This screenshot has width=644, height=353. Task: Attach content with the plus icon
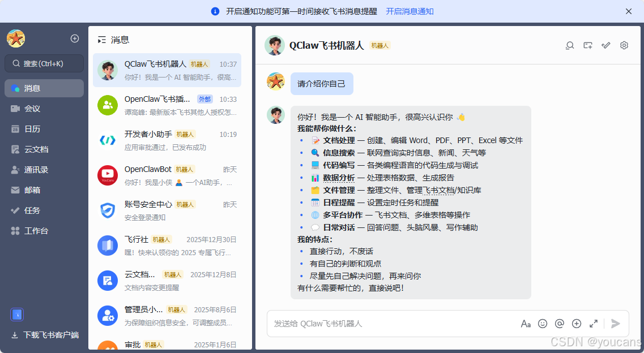click(577, 323)
